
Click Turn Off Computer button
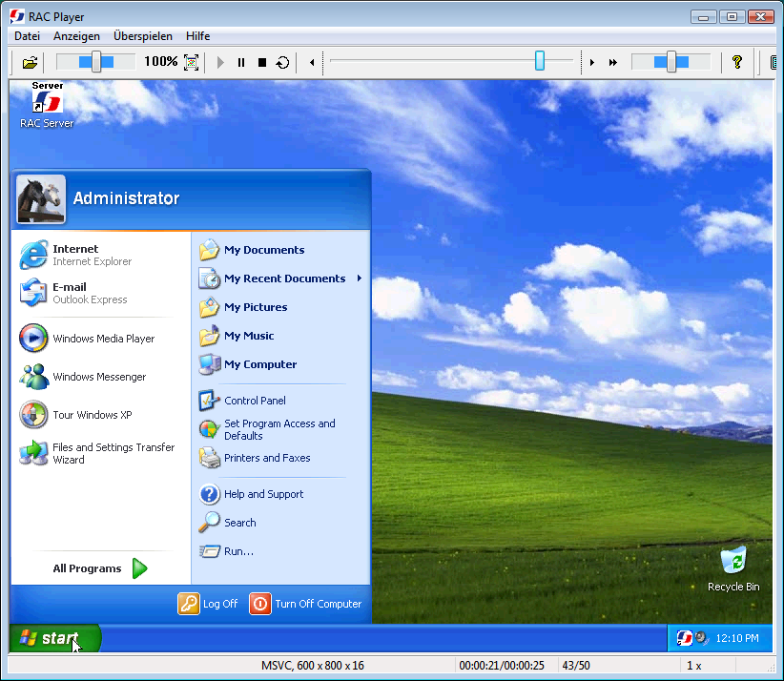click(x=305, y=604)
